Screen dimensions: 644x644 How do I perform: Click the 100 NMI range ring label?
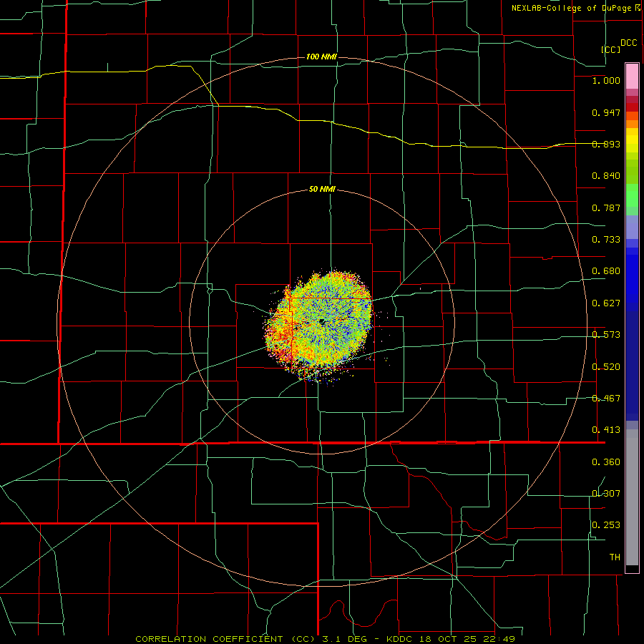[x=321, y=57]
